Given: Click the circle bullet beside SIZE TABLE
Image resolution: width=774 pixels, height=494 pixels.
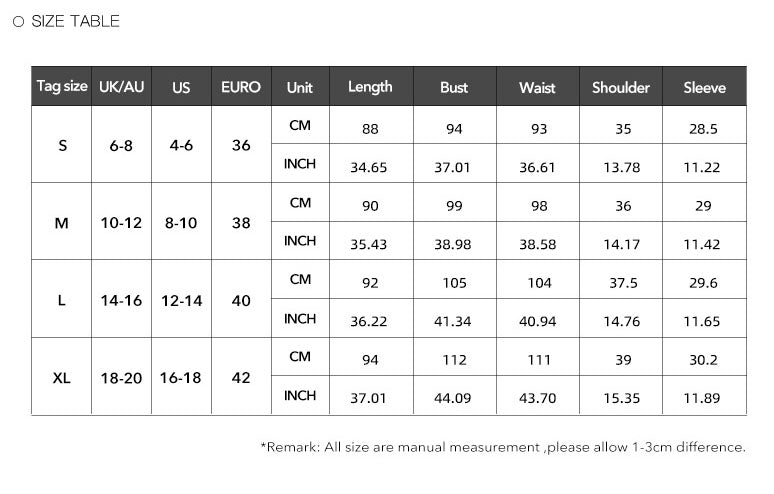Looking at the screenshot, I should click(x=18, y=22).
